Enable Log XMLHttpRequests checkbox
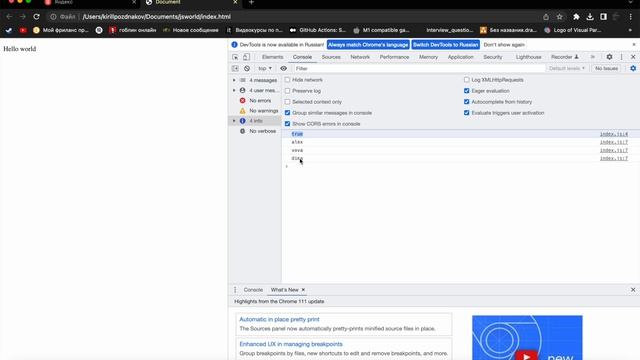 467,80
